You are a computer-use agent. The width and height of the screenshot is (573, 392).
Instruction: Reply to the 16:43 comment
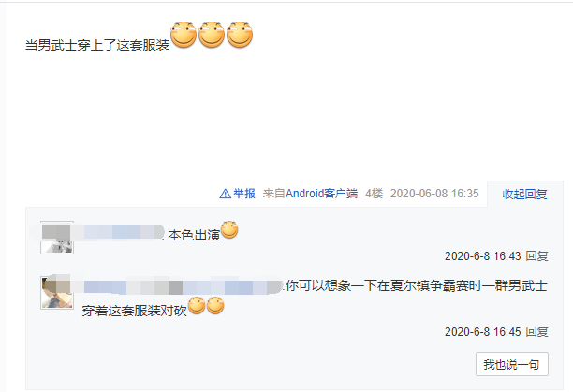[536, 256]
